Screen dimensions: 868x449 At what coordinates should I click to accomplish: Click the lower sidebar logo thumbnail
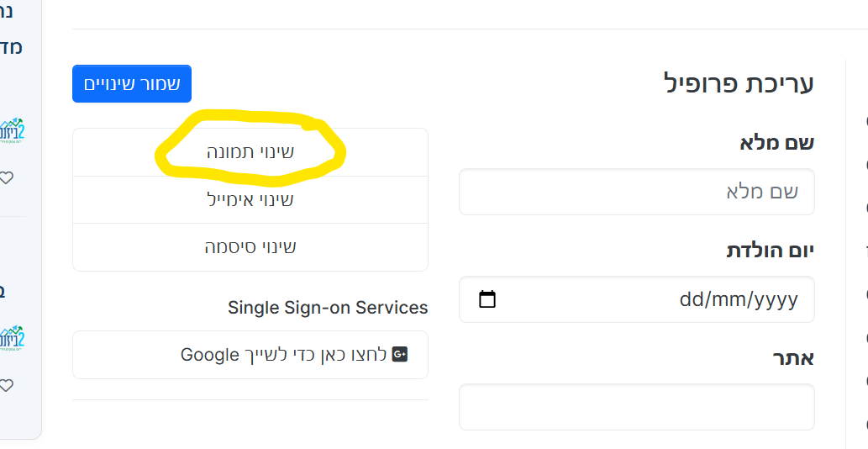[x=12, y=339]
